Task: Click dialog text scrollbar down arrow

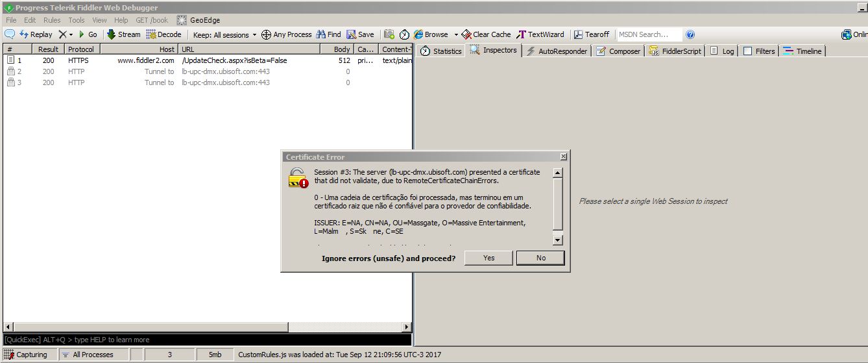Action: pos(557,240)
